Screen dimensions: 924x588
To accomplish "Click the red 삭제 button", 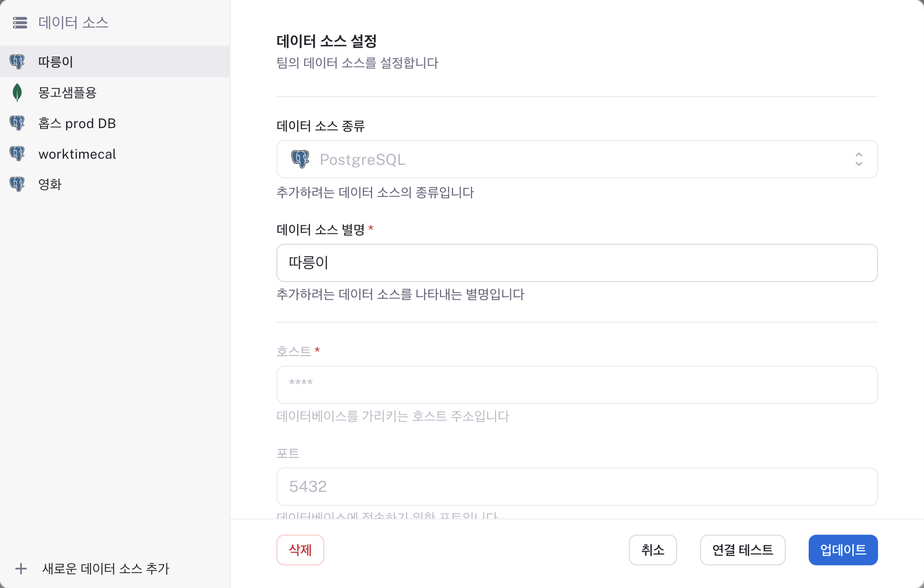I will coord(300,550).
